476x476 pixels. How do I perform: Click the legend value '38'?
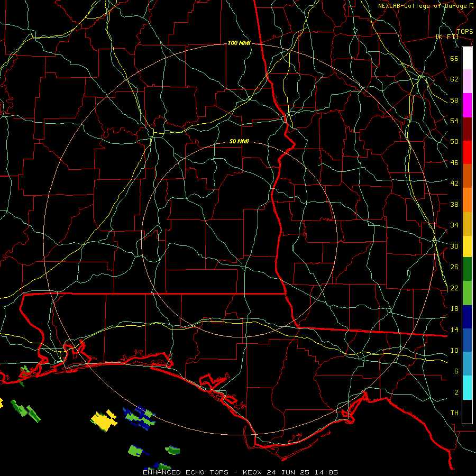(x=454, y=205)
